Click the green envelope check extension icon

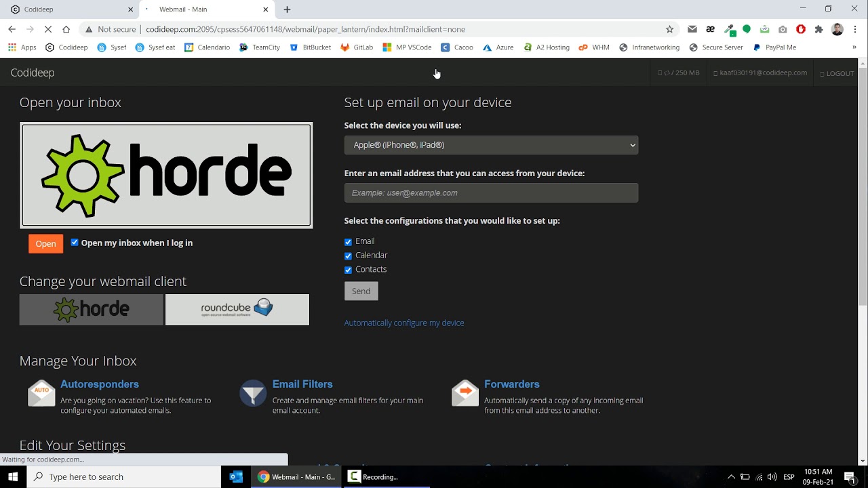pyautogui.click(x=765, y=29)
